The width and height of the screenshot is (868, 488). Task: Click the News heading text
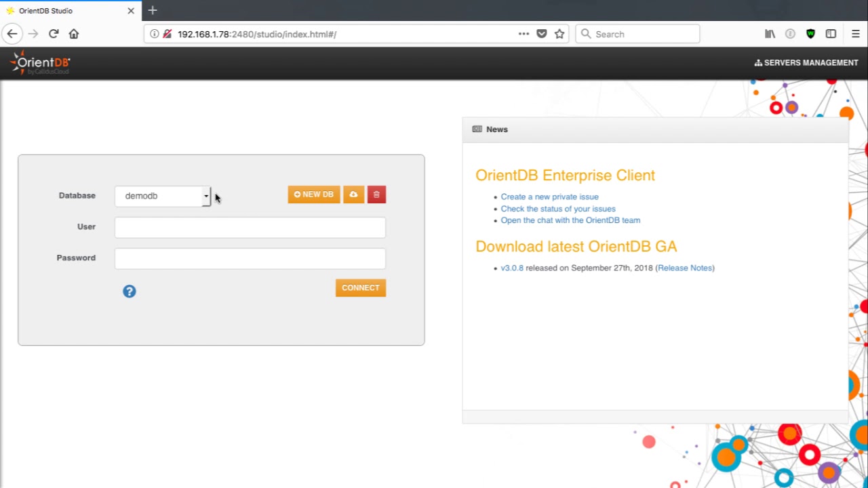click(x=497, y=129)
